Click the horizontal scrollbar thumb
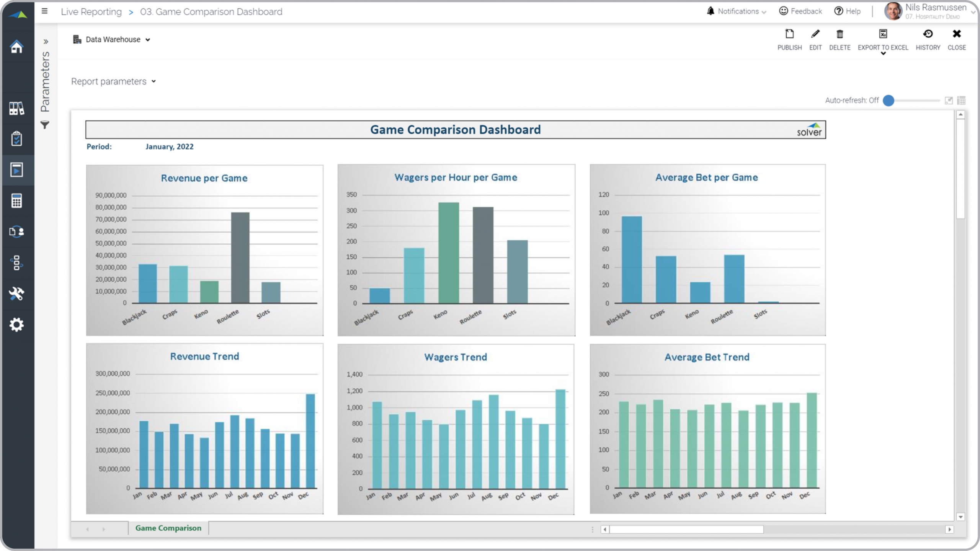 click(x=686, y=530)
